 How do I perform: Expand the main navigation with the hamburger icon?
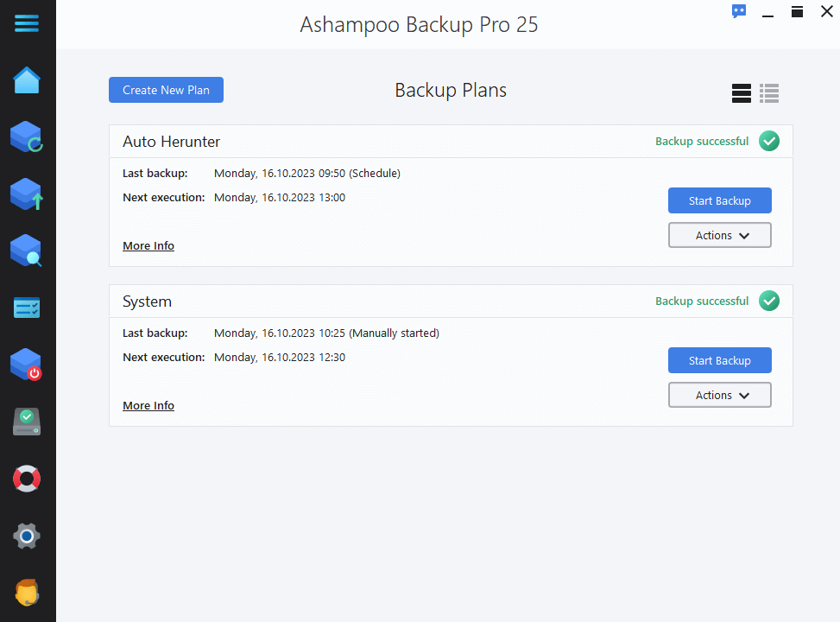click(27, 24)
